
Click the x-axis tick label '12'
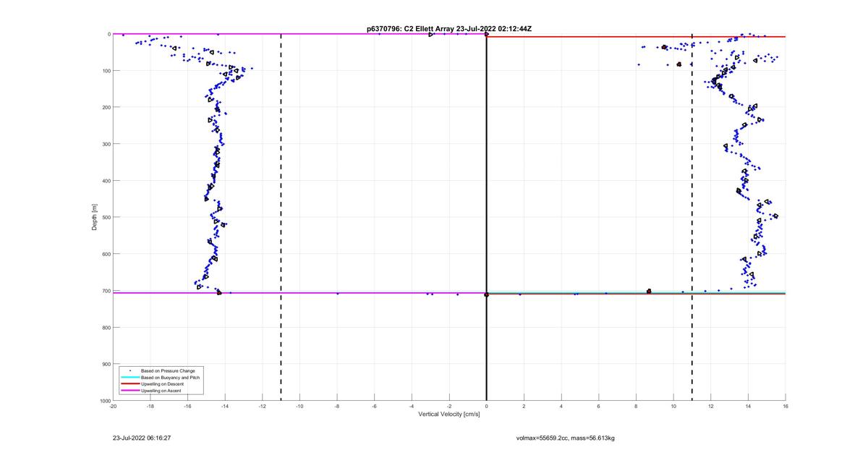711,407
